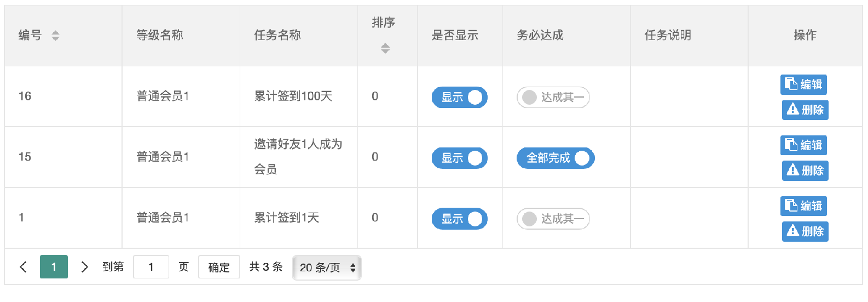Delete task 16 row
This screenshot has height=302, width=868.
point(805,110)
